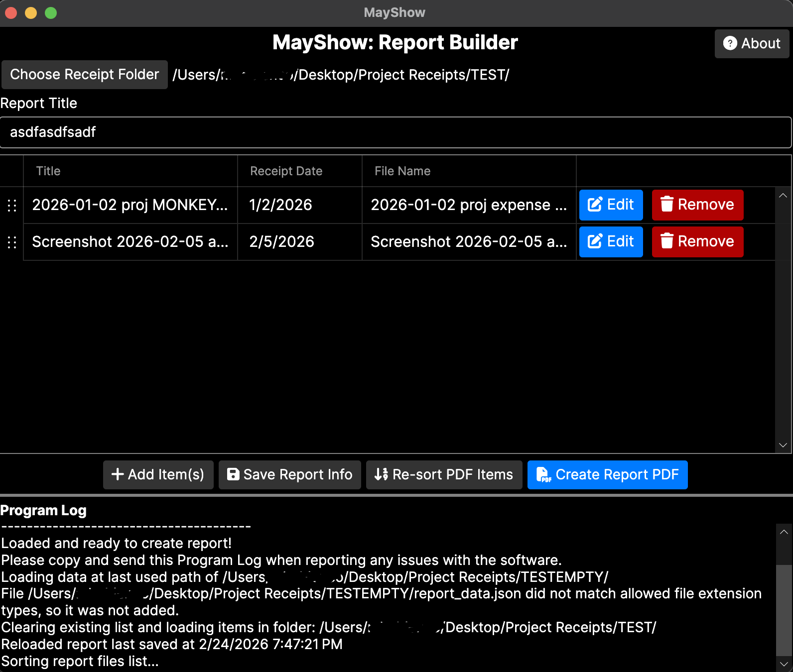
Task: Save the report info
Action: click(289, 475)
